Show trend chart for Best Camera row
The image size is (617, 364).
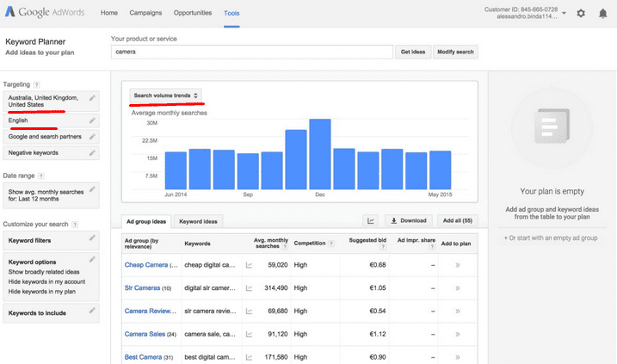(249, 357)
